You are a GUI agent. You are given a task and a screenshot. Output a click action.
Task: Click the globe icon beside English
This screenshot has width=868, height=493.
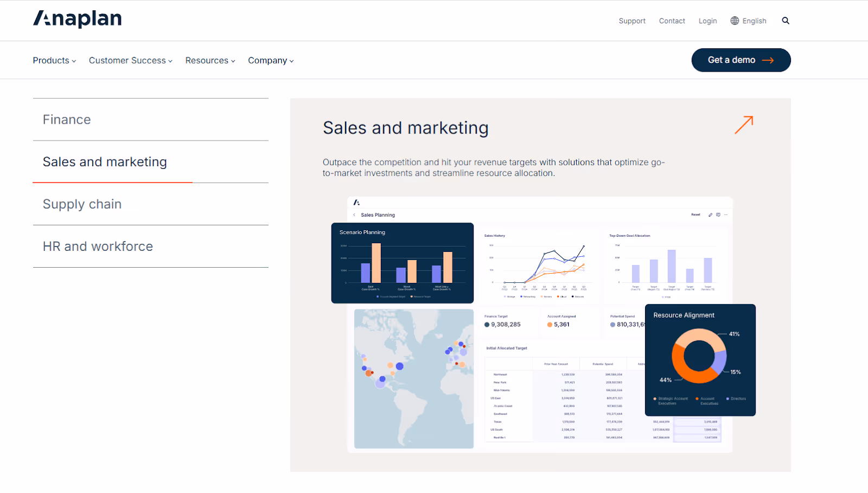tap(734, 20)
